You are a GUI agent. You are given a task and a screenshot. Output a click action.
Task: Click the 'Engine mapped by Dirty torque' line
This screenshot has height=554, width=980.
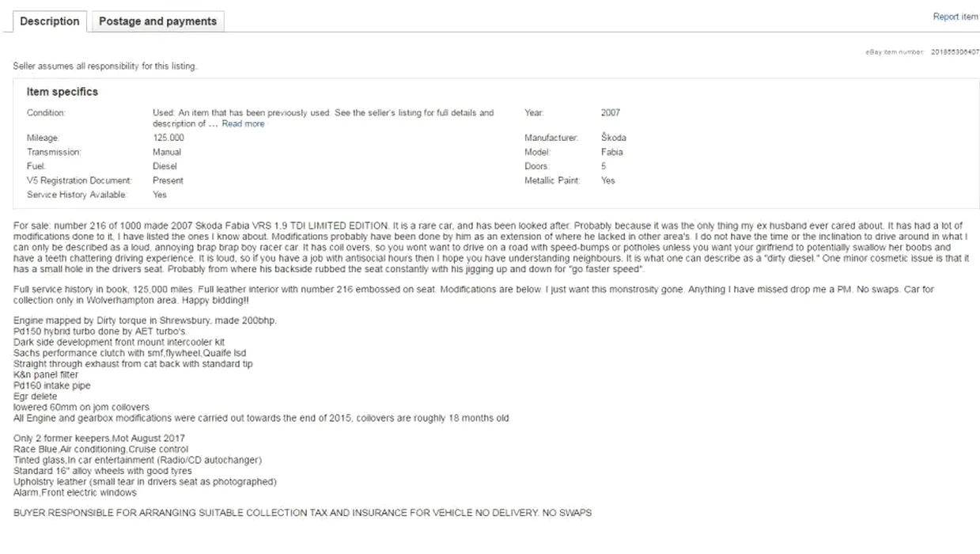pyautogui.click(x=146, y=321)
